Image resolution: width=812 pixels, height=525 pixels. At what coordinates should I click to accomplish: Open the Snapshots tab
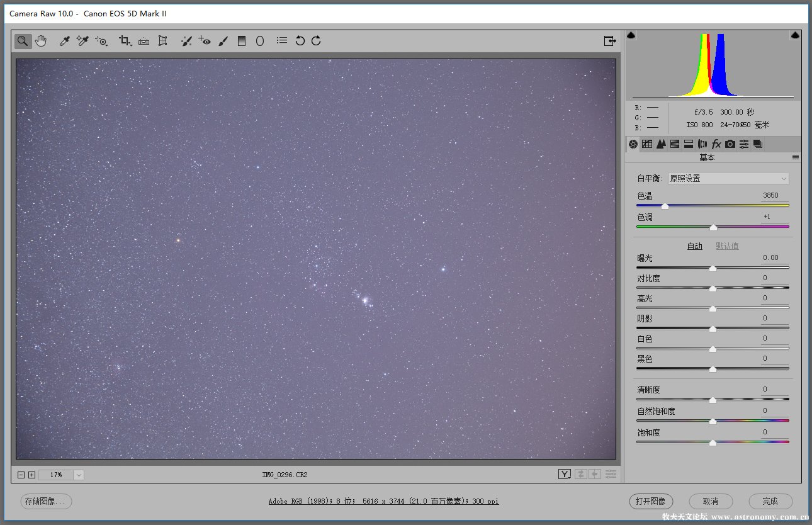(x=758, y=144)
